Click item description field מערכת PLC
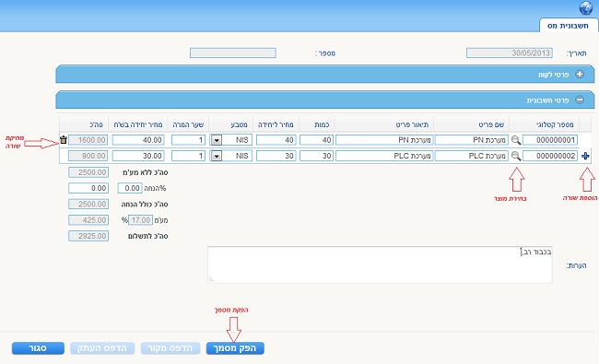 tap(384, 156)
